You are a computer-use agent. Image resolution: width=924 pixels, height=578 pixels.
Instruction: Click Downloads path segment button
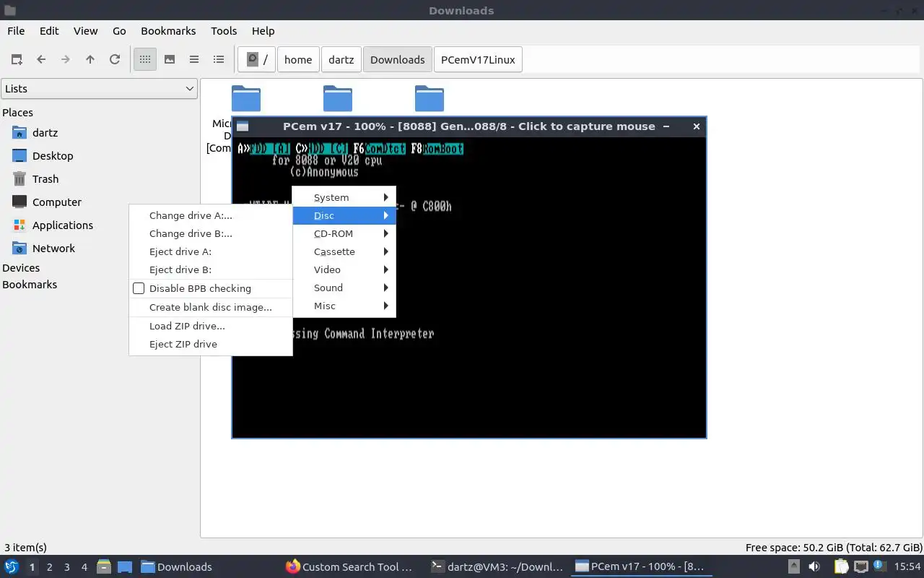[x=398, y=59]
